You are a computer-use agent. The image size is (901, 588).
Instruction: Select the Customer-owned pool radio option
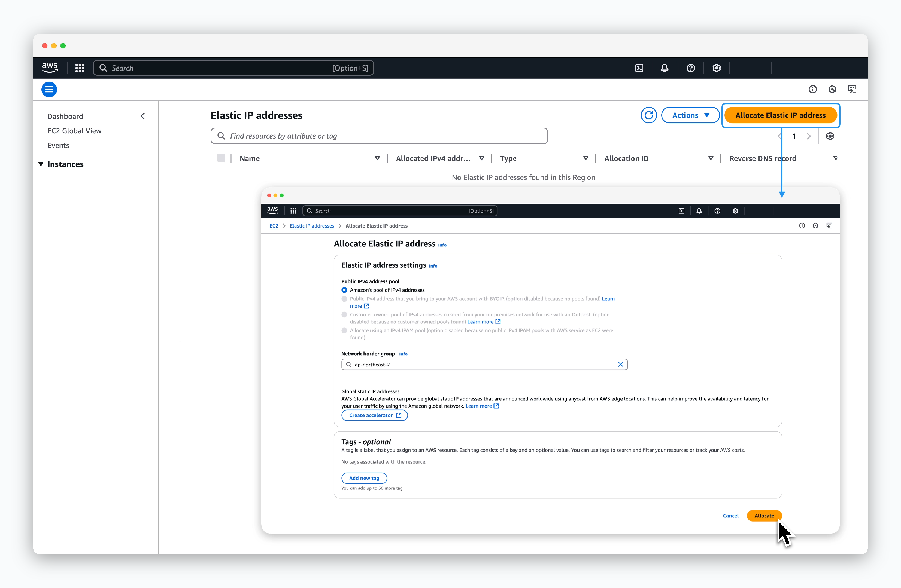pos(344,315)
